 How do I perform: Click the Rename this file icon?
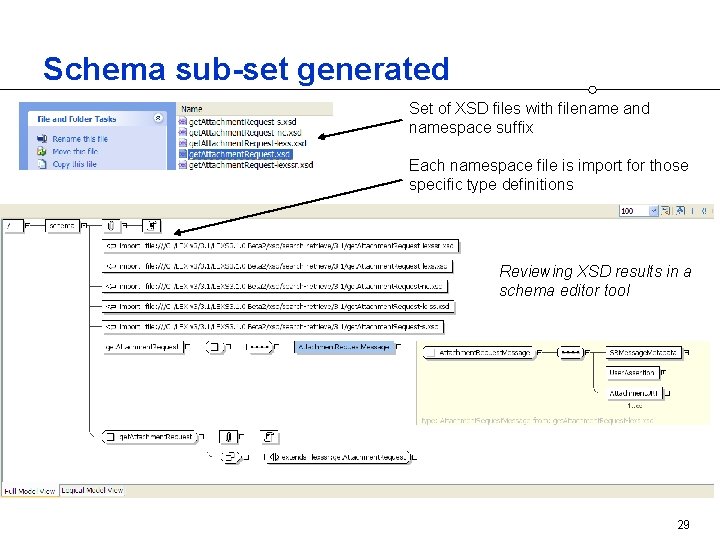click(42, 139)
